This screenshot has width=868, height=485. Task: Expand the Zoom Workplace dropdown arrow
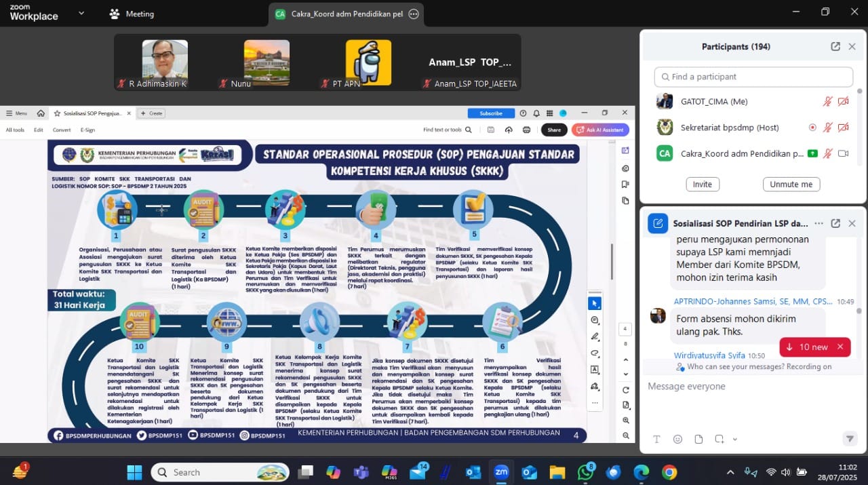pyautogui.click(x=81, y=13)
